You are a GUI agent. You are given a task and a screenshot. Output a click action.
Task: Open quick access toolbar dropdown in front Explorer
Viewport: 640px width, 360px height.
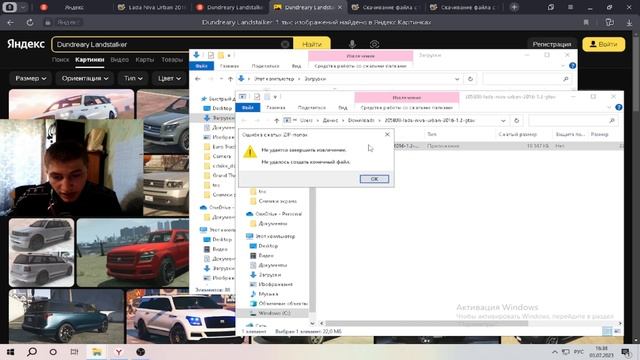click(276, 97)
